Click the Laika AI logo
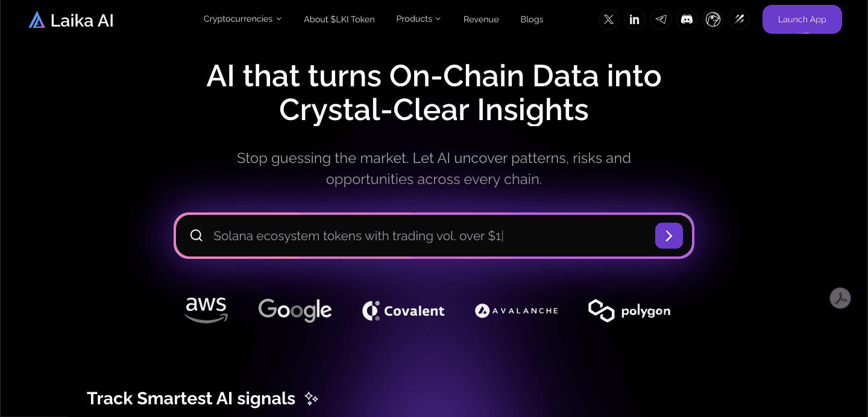 click(x=71, y=21)
